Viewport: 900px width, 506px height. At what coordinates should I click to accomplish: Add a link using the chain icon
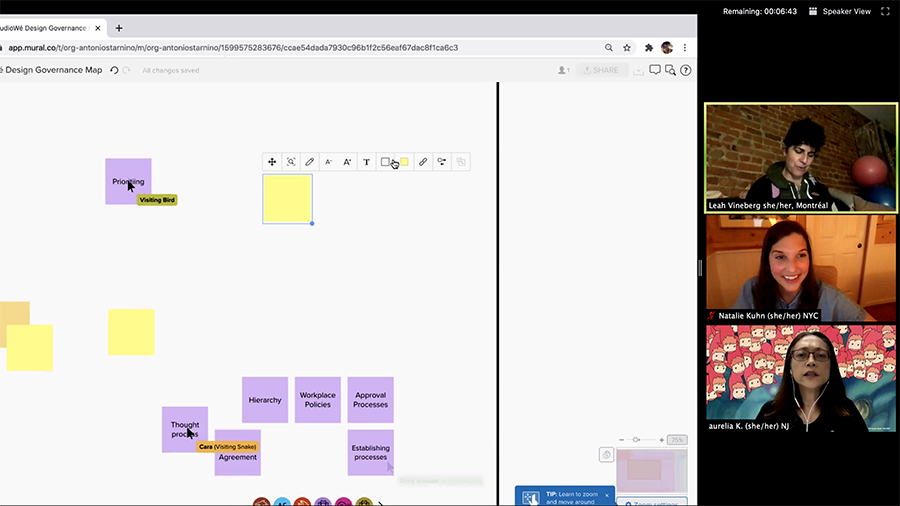click(423, 162)
